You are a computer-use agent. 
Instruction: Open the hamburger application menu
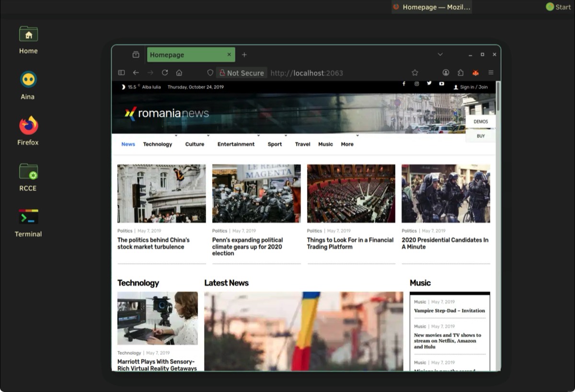491,73
